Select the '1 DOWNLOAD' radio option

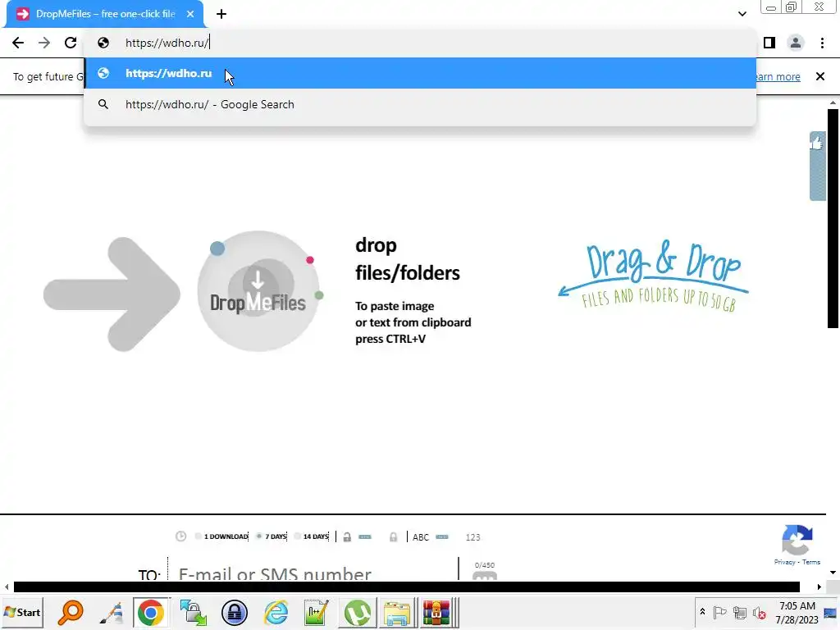[x=221, y=536]
